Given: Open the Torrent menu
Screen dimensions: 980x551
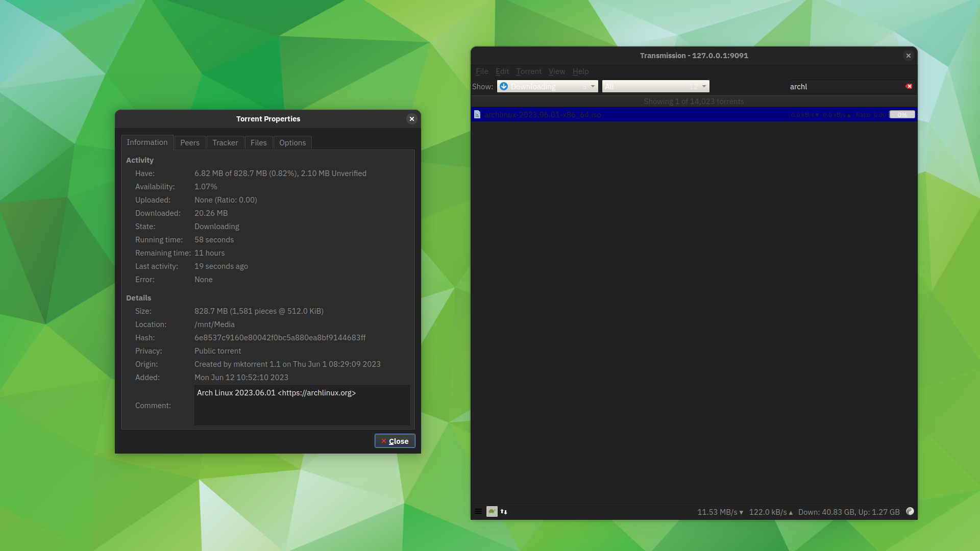Looking at the screenshot, I should [529, 71].
